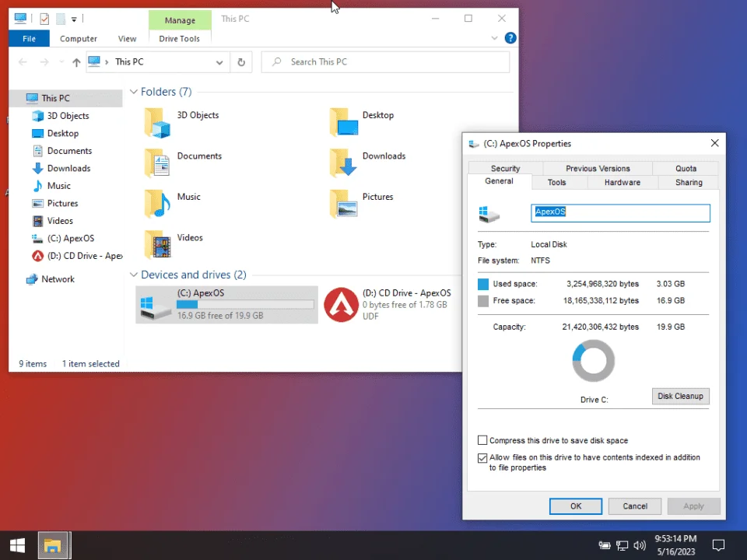This screenshot has width=747, height=560.
Task: Click Cancel in Properties dialog
Action: click(x=635, y=506)
